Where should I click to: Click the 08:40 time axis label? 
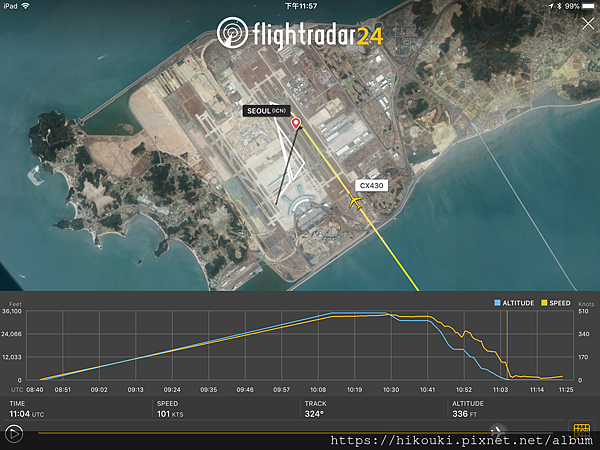pos(35,390)
